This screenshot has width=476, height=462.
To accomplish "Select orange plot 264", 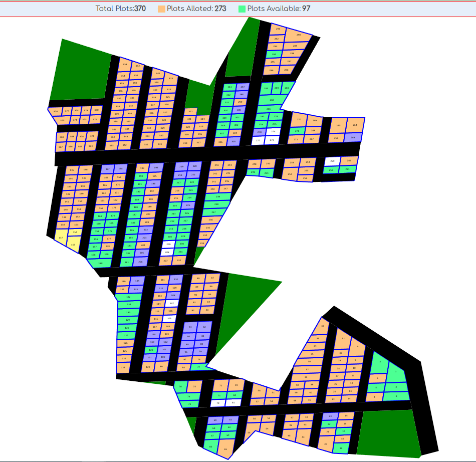I will pos(355,125).
